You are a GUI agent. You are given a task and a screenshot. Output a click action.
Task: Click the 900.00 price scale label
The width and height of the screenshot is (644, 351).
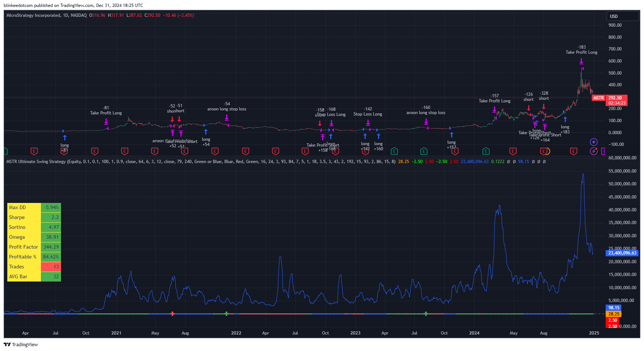pyautogui.click(x=615, y=25)
